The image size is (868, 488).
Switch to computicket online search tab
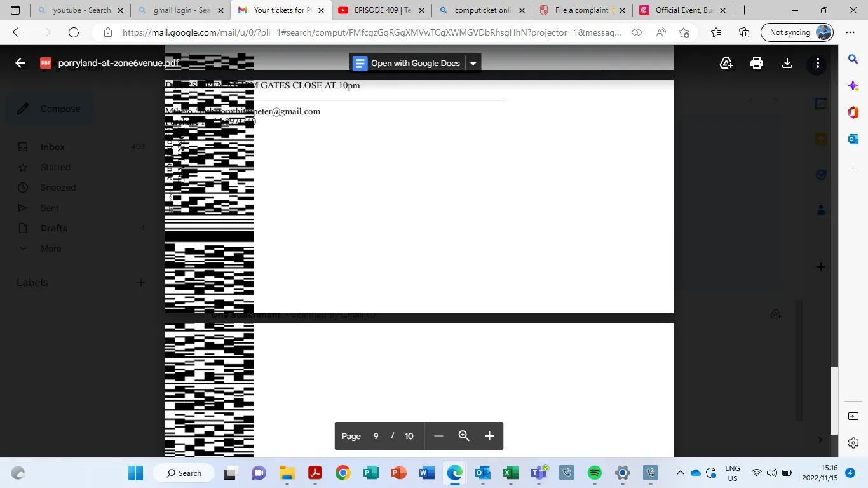tap(482, 10)
